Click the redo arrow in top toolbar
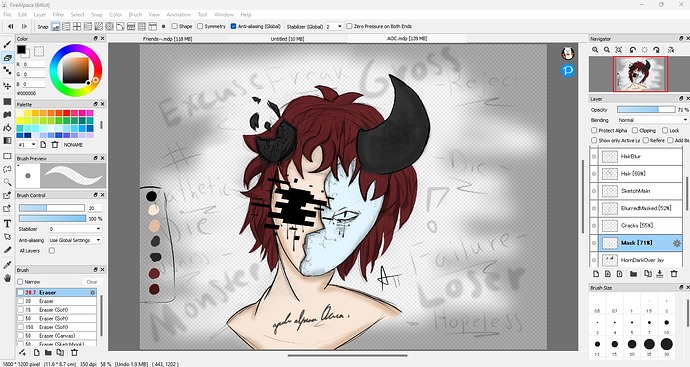The height and width of the screenshot is (367, 690). coord(24,26)
